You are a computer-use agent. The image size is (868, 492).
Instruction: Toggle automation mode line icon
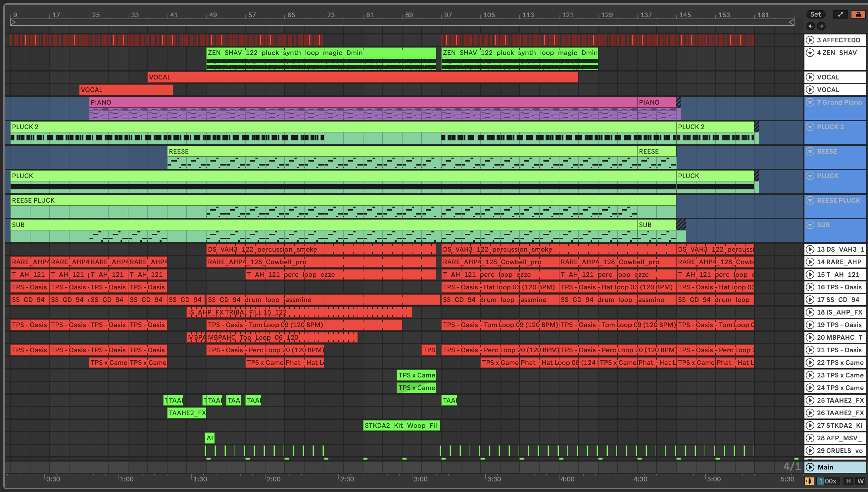840,14
